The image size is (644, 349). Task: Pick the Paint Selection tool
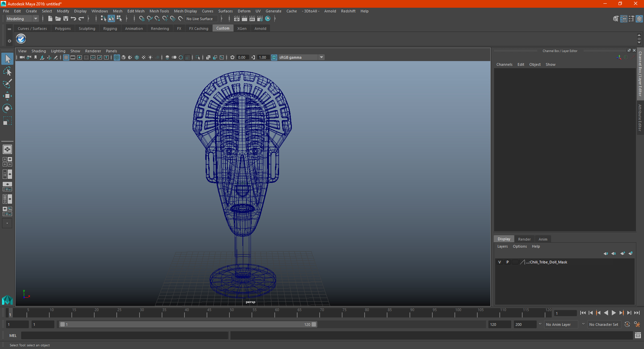click(x=7, y=84)
